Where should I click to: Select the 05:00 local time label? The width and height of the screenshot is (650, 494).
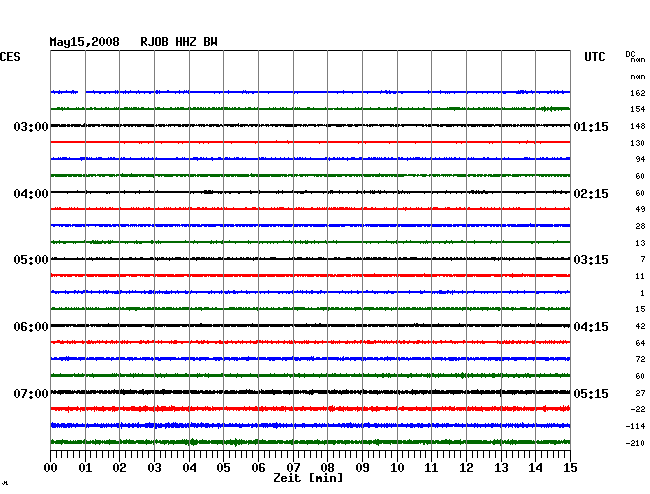tap(31, 259)
